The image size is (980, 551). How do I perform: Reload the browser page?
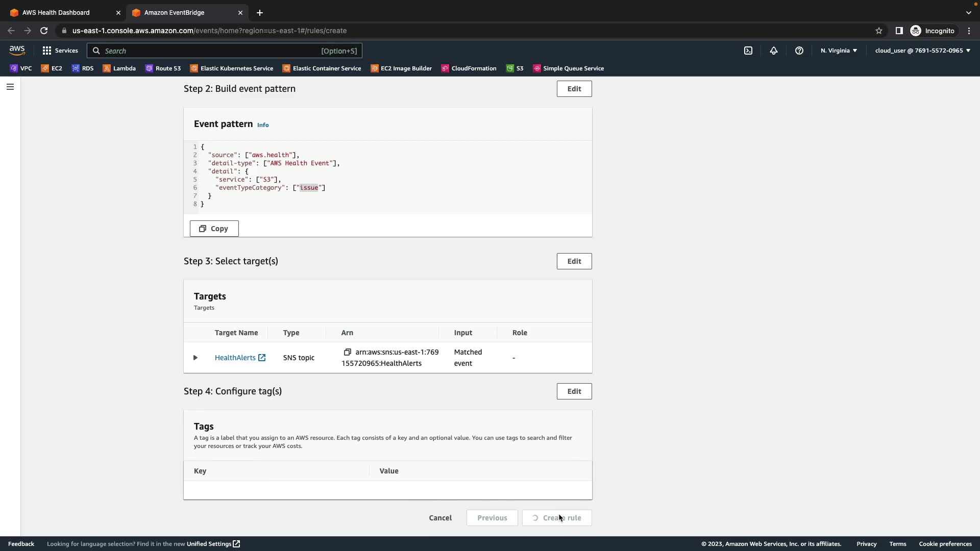tap(44, 31)
